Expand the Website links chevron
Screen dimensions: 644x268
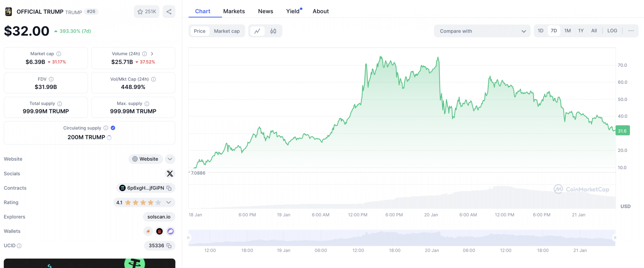click(x=170, y=159)
